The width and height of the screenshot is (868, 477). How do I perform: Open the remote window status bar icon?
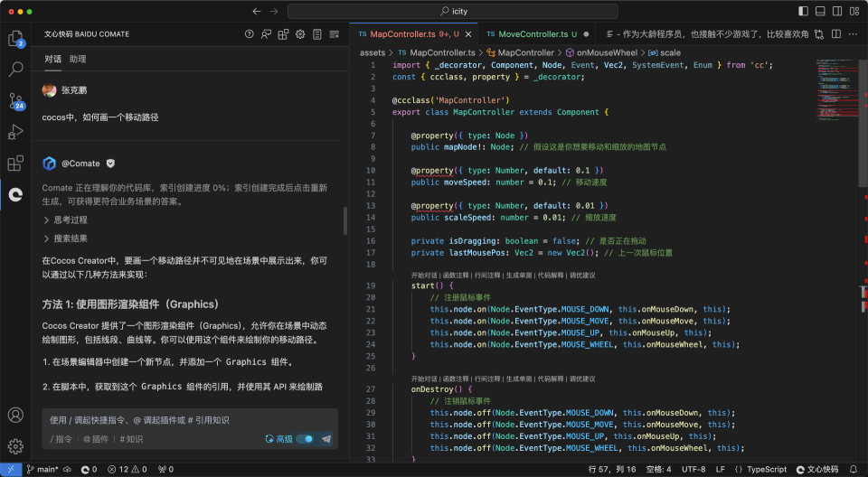(11, 469)
